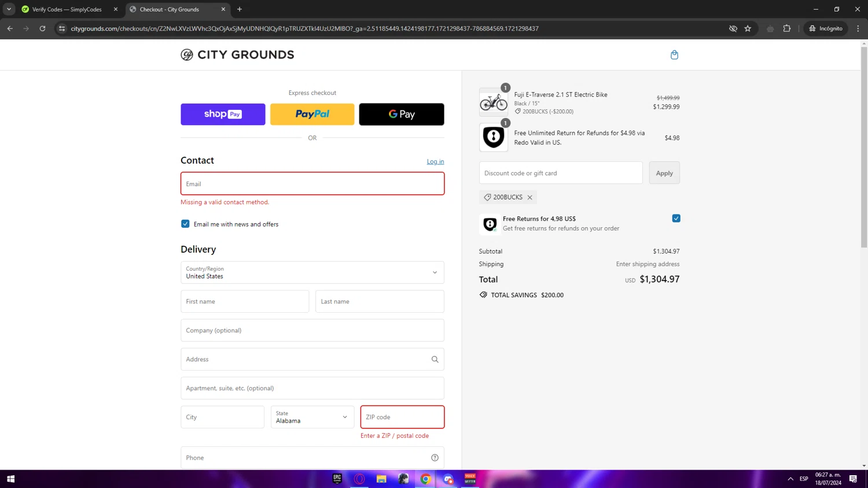This screenshot has width=868, height=488.
Task: Click the City input field
Action: (222, 417)
